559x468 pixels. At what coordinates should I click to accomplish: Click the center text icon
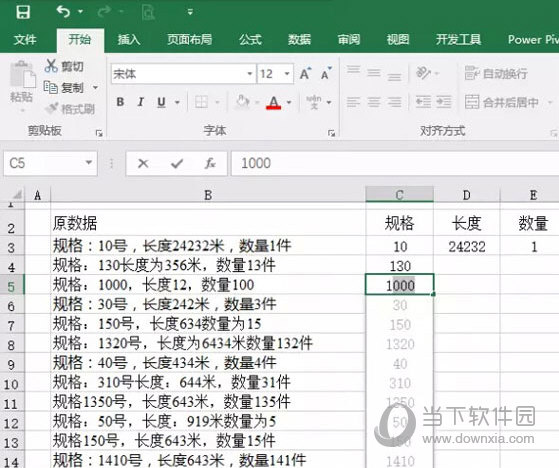pyautogui.click(x=374, y=102)
